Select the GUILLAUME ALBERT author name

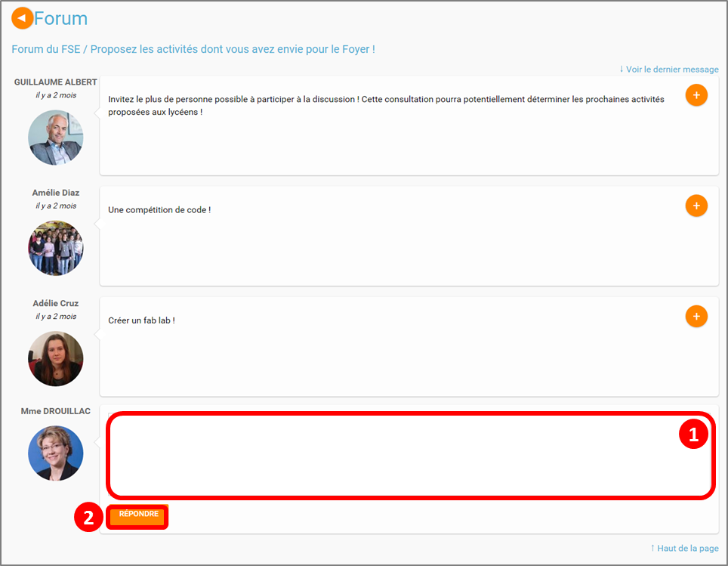pos(55,82)
